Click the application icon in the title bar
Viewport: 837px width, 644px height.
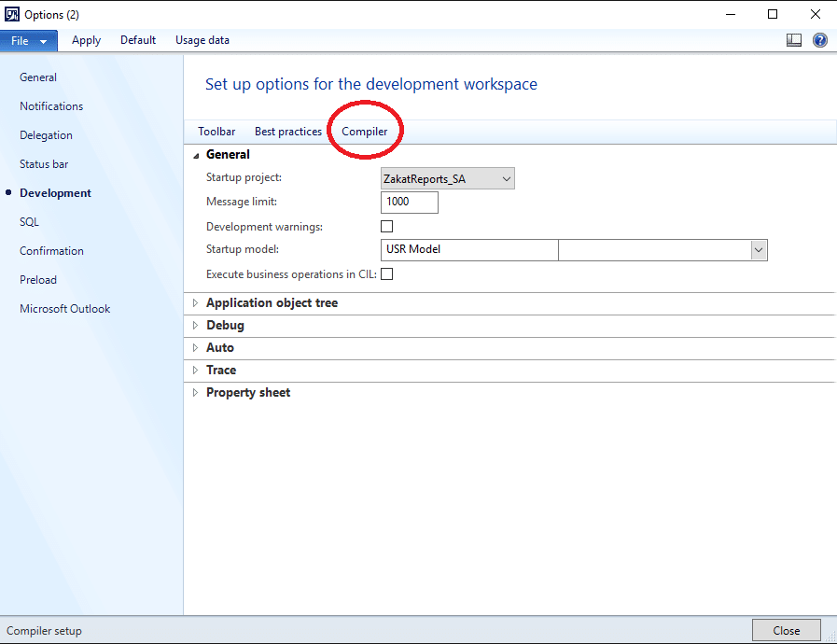pyautogui.click(x=13, y=14)
